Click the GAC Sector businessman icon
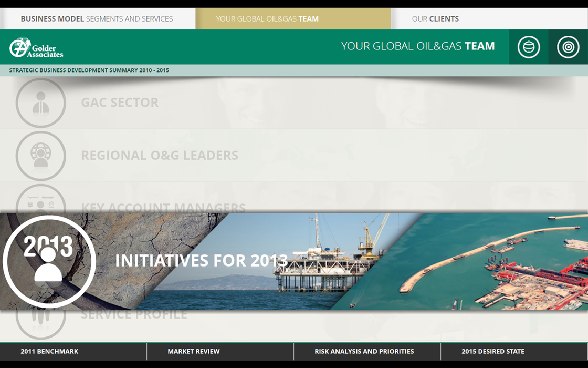Viewport: 588px width, 368px height. point(41,103)
